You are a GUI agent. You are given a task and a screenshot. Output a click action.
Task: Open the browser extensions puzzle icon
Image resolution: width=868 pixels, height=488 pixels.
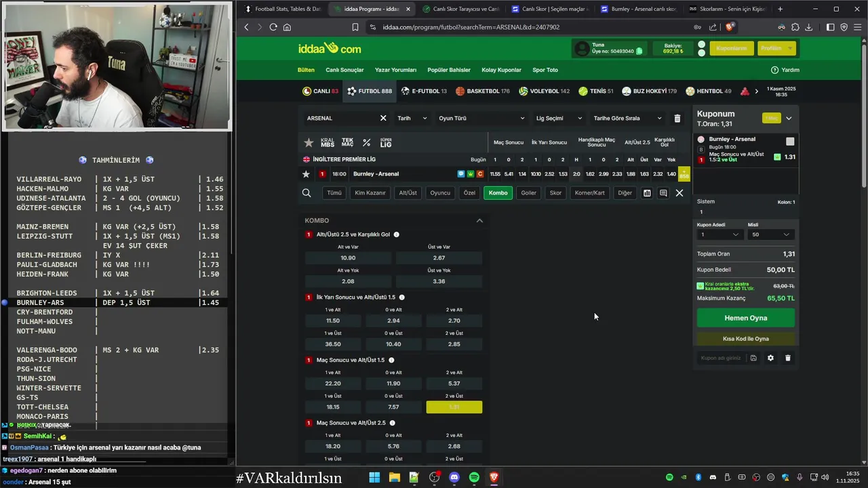point(795,27)
